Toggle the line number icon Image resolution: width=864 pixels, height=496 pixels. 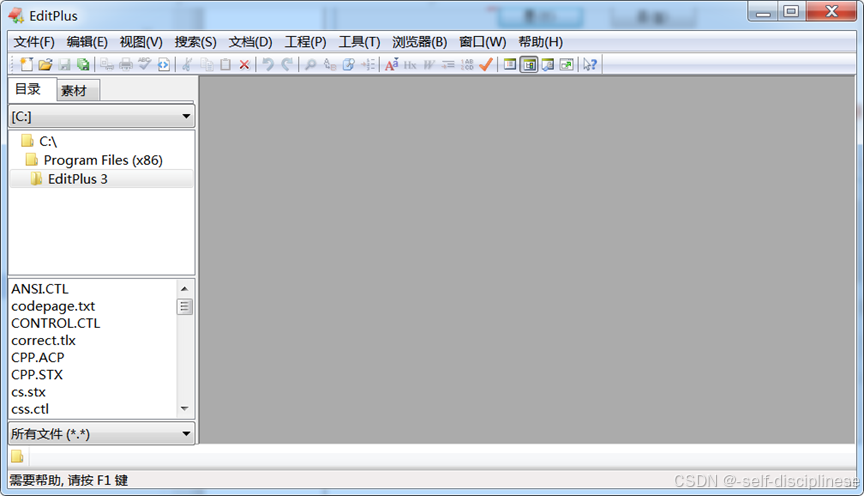pyautogui.click(x=467, y=64)
